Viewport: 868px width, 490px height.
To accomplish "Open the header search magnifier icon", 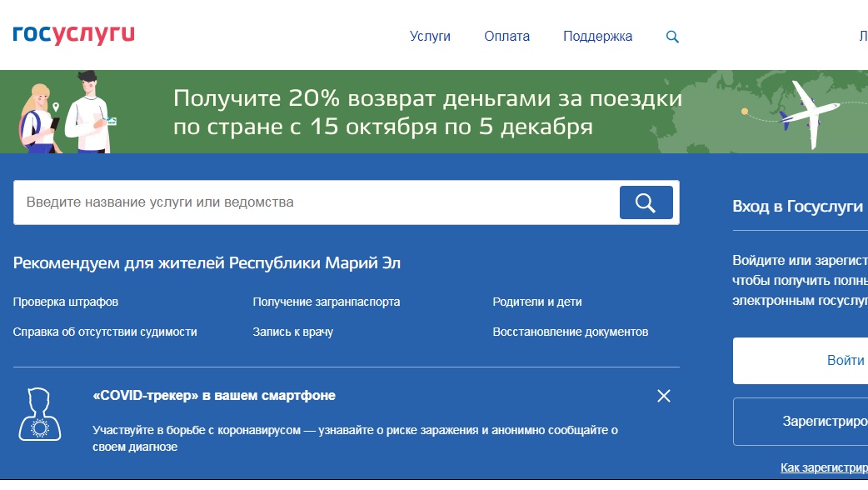I will 672,37.
